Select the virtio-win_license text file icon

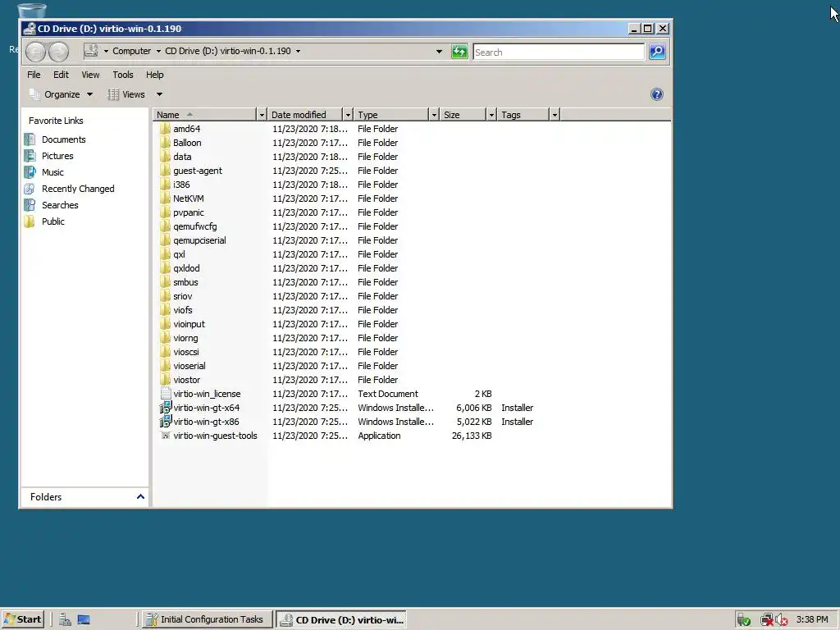(166, 393)
